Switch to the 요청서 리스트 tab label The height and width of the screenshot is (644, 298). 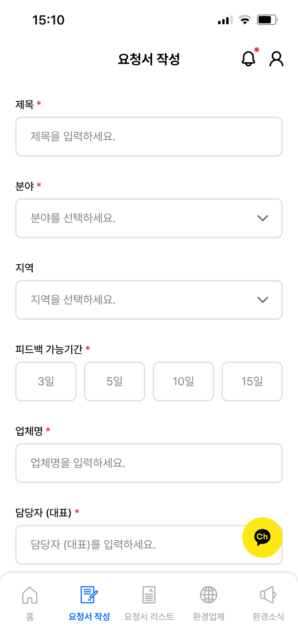pos(149,616)
